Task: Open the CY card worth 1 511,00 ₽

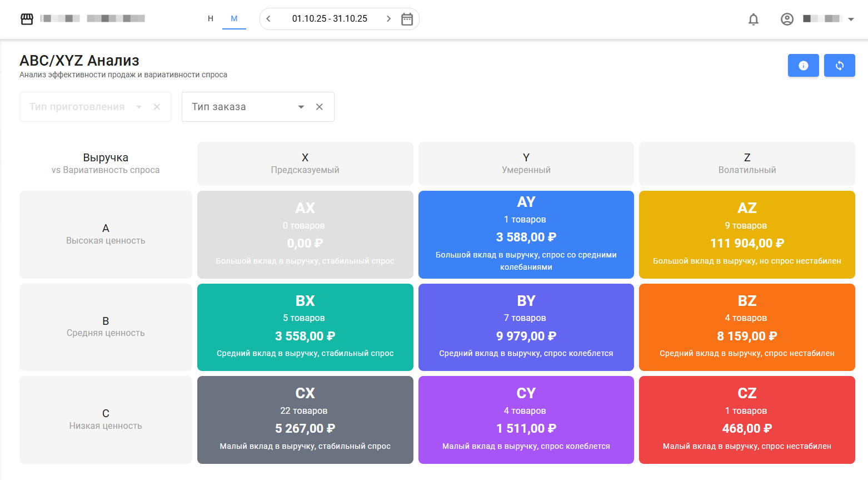Action: (x=526, y=420)
